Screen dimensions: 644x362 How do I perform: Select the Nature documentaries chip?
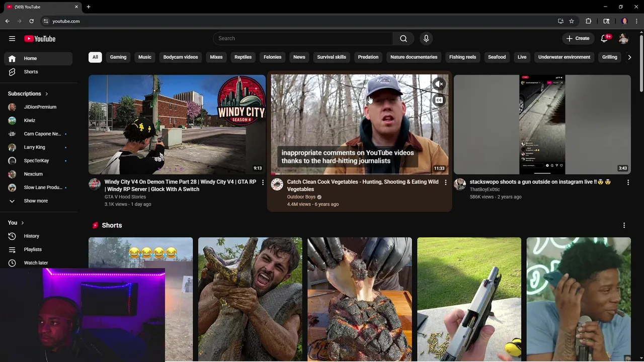[x=414, y=57]
